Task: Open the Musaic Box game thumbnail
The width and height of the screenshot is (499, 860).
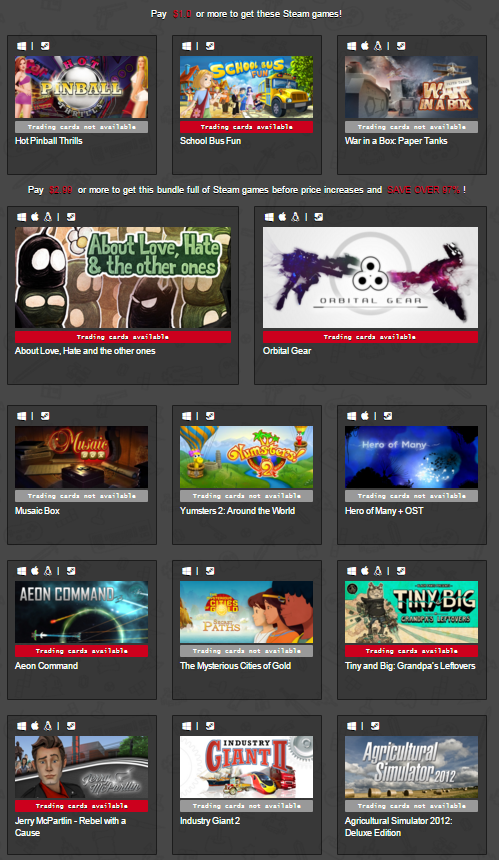Action: pyautogui.click(x=81, y=457)
